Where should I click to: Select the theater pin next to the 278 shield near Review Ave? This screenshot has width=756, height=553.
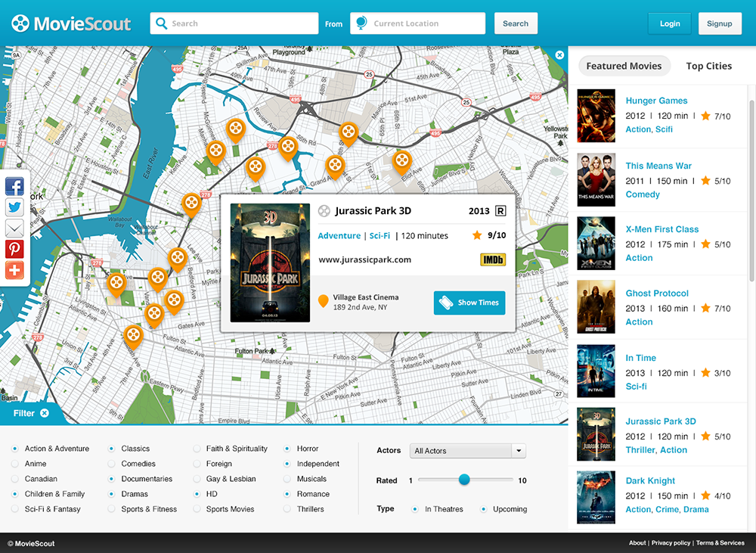click(288, 148)
